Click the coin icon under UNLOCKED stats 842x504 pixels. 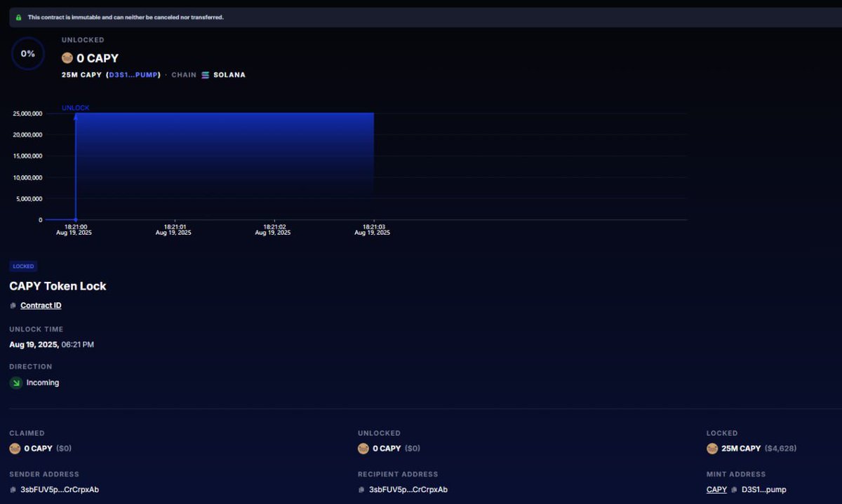click(363, 449)
